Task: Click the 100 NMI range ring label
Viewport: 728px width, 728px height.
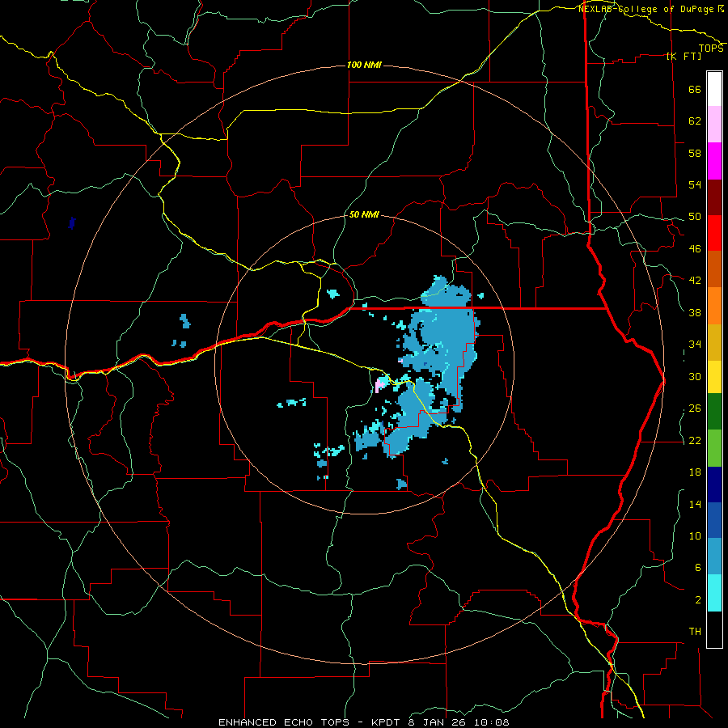Action: click(365, 65)
